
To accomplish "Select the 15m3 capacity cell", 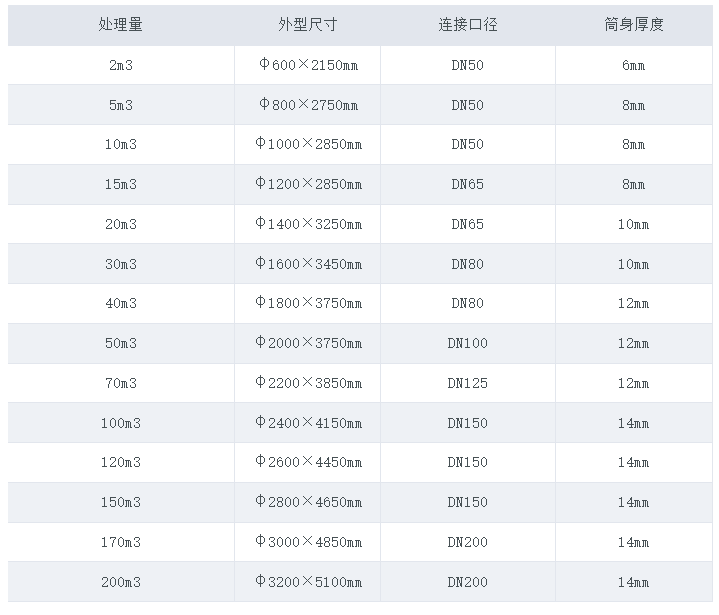I will point(120,184).
